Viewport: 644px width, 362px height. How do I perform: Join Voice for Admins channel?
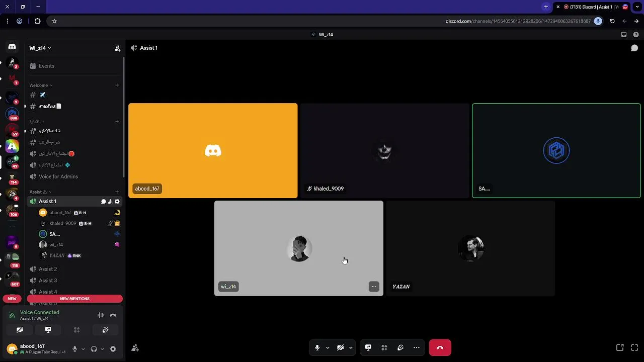(x=73, y=176)
